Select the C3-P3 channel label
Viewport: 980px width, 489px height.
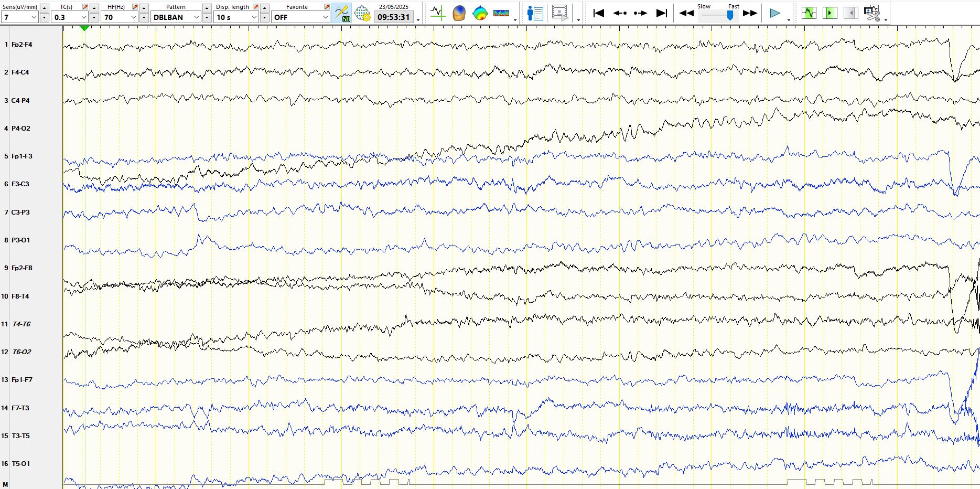coord(20,212)
